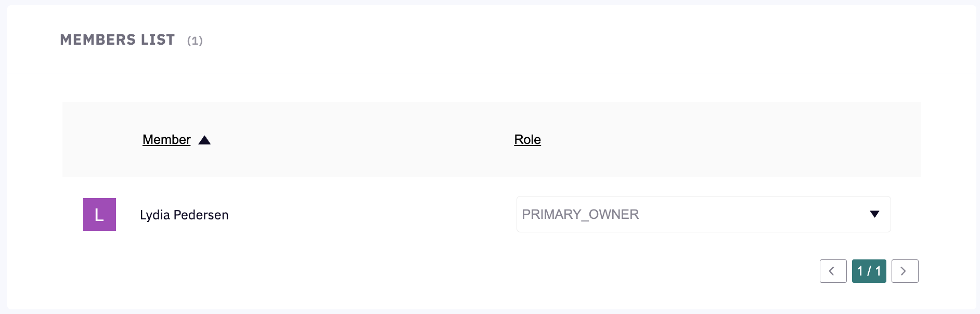Click the ascending sort triangle beside Member
The height and width of the screenshot is (314, 980).
click(x=204, y=140)
